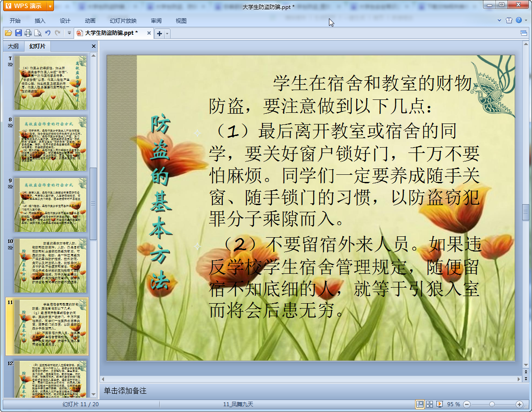The image size is (532, 412).
Task: Switch to Slide Sorter view
Action: (x=429, y=404)
